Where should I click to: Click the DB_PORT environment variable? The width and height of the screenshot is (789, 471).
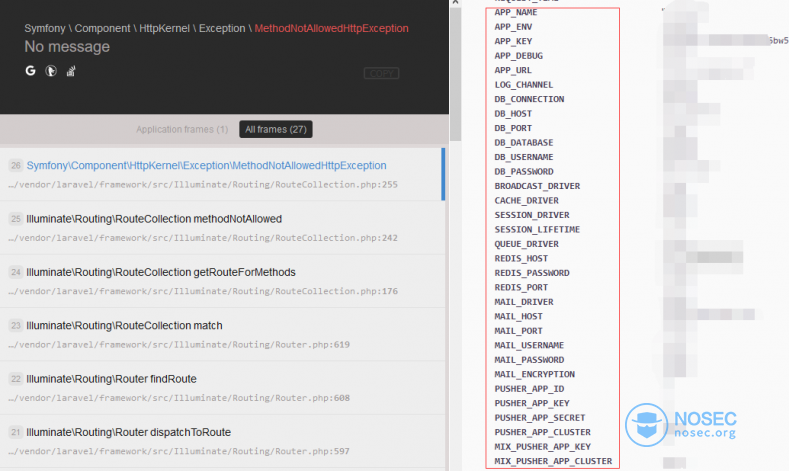[x=513, y=128]
